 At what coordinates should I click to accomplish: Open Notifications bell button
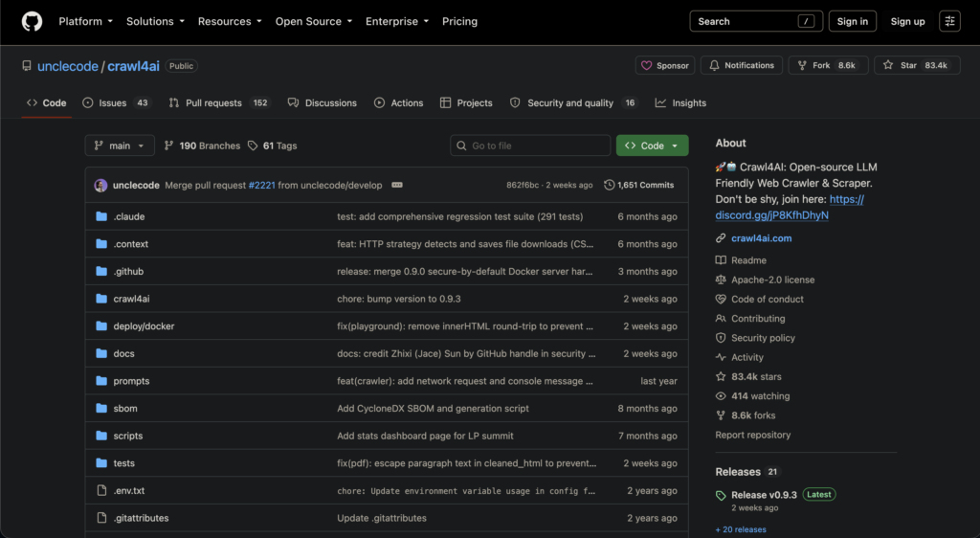pos(742,66)
